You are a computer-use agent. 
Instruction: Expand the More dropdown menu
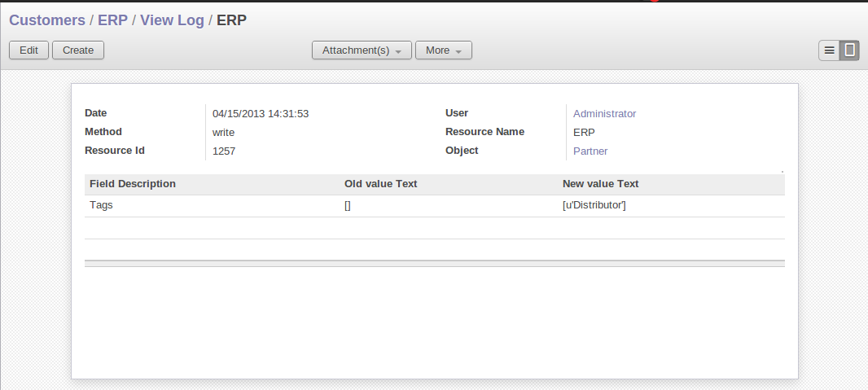click(443, 50)
